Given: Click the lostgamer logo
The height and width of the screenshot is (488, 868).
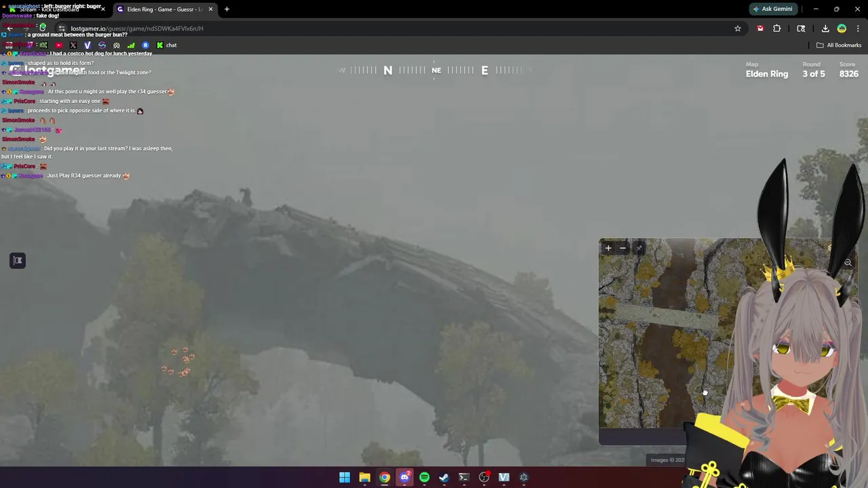Looking at the screenshot, I should point(48,70).
